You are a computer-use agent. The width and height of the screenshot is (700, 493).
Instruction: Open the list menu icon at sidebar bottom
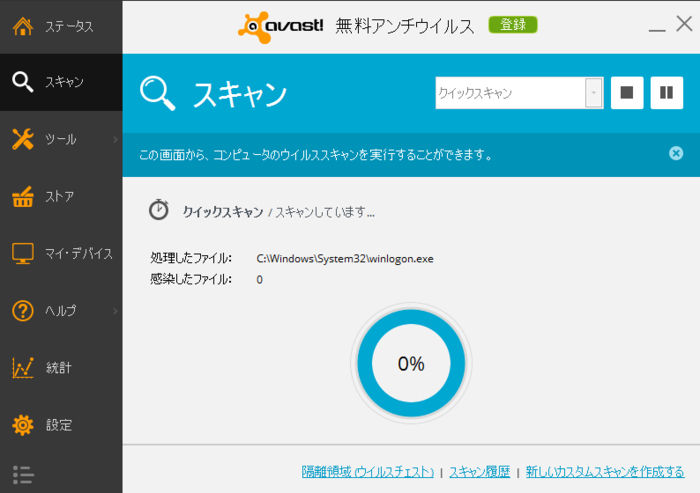click(x=23, y=475)
